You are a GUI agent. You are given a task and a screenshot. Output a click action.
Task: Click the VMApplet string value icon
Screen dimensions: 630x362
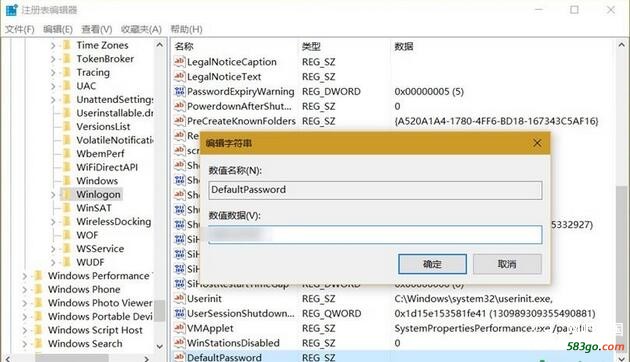tap(179, 328)
